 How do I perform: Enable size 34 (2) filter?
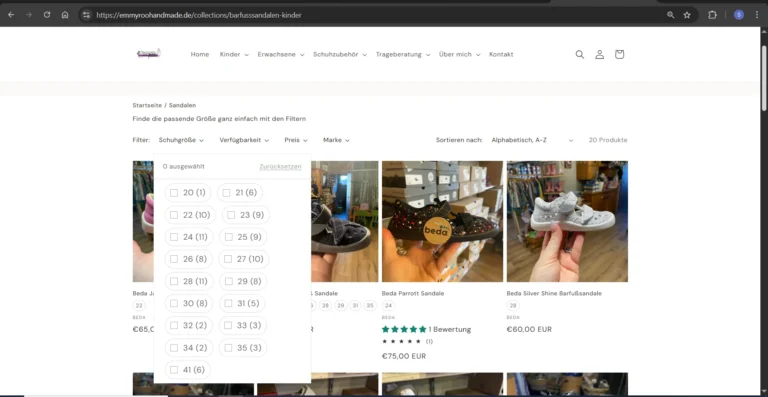coord(174,348)
